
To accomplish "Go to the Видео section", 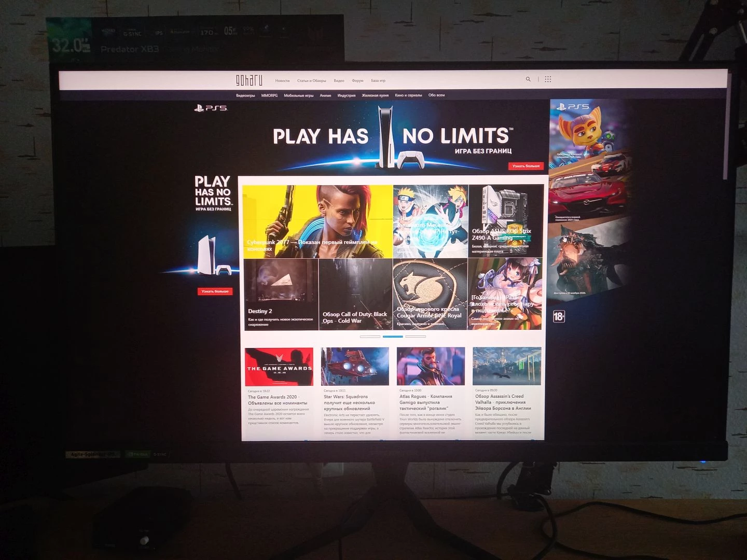I will pos(339,81).
